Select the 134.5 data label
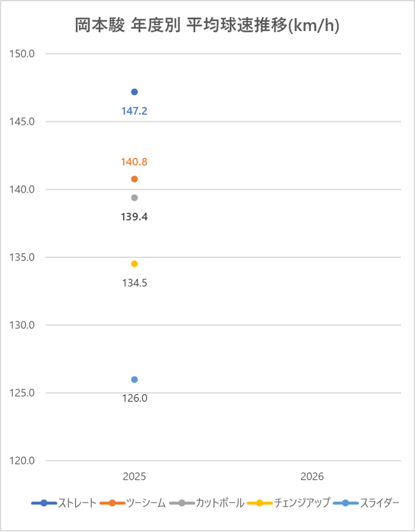Screen dimensions: 415x532 click(x=134, y=283)
